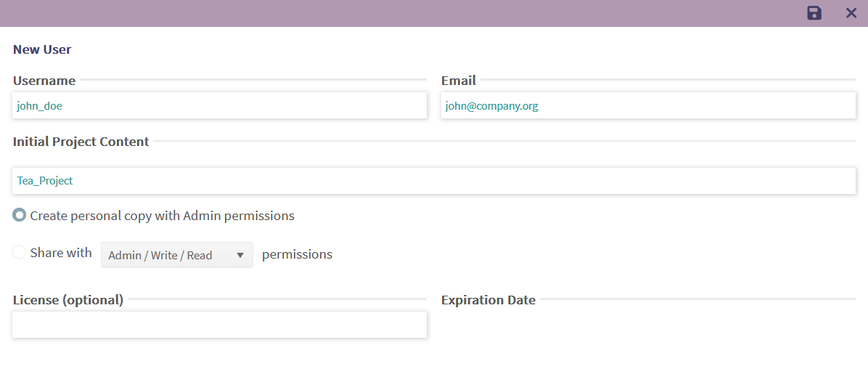Click the Tea_Project project content field
Screen dimensions: 868x369
tap(434, 181)
